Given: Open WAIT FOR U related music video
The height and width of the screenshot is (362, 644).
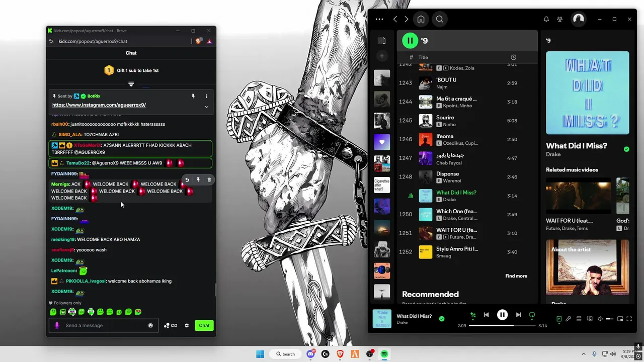Looking at the screenshot, I should click(x=579, y=204).
